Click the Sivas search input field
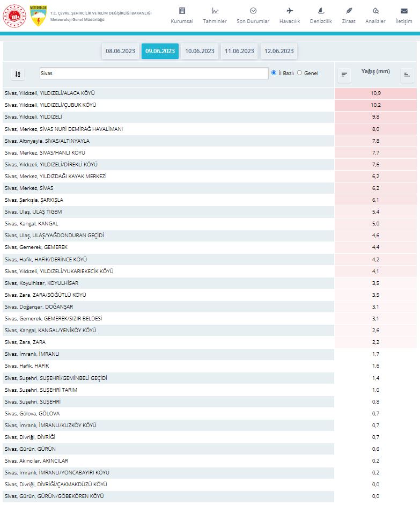Image resolution: width=420 pixels, height=505 pixels. tap(153, 73)
